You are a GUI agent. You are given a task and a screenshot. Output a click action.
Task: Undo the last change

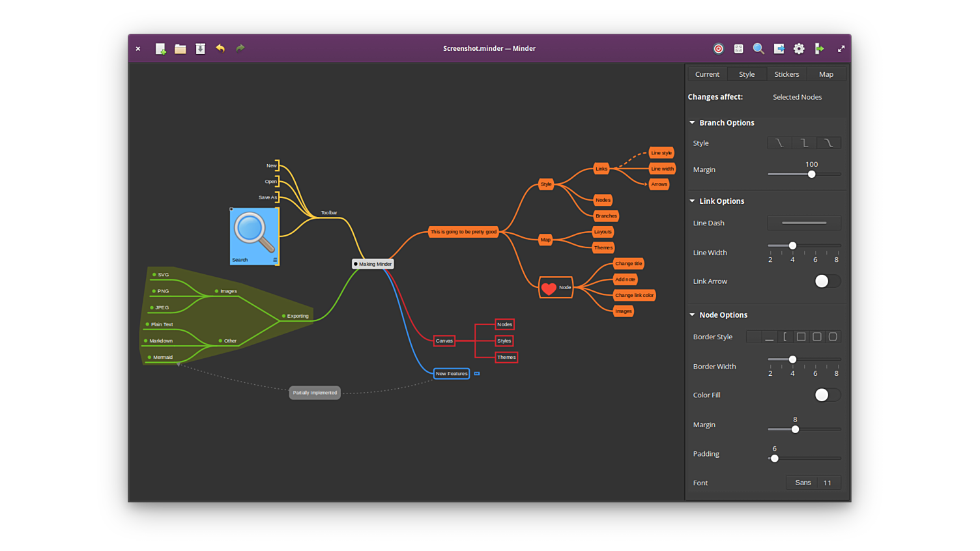click(x=220, y=48)
